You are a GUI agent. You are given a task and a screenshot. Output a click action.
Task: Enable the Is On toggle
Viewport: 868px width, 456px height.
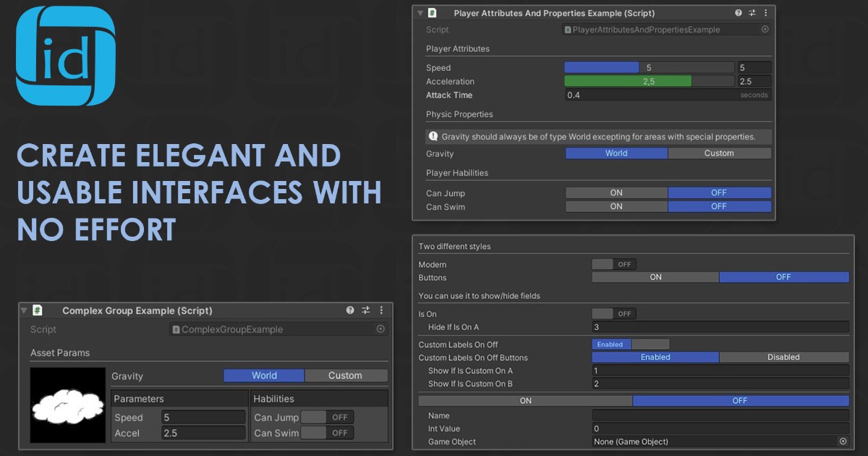click(614, 313)
